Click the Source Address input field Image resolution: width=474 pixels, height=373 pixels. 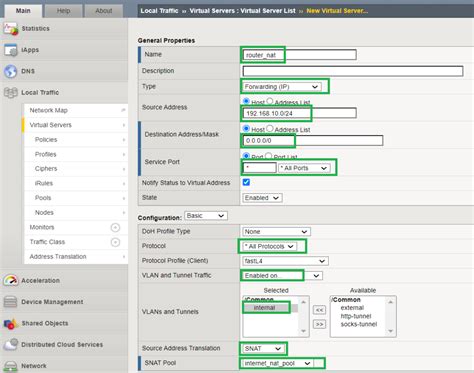pyautogui.click(x=299, y=113)
